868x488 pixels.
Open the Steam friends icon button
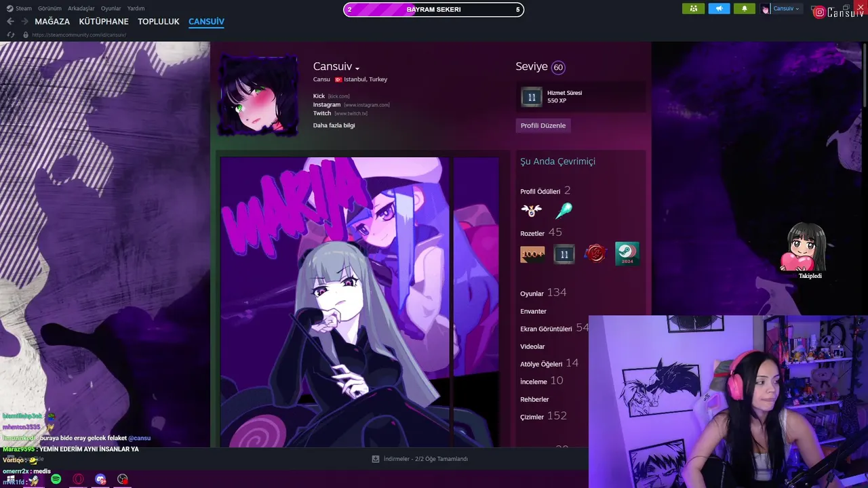click(693, 9)
